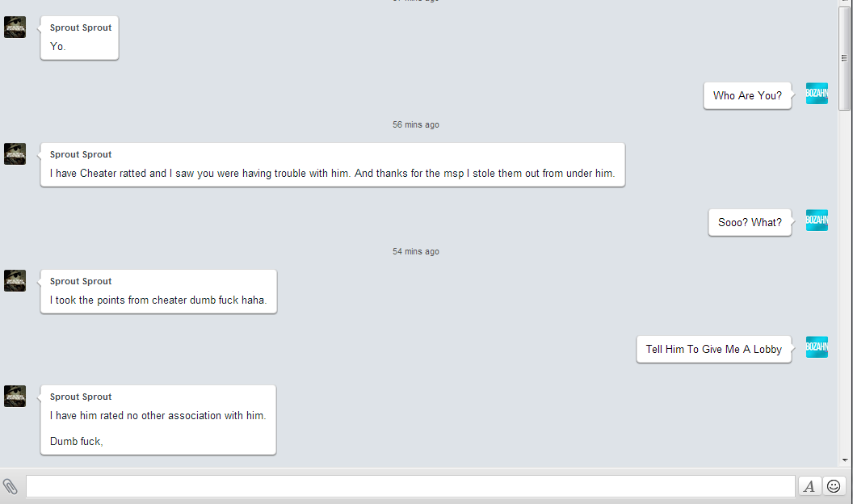Viewport: 853px width, 504px height.
Task: Click the paperclip attachment icon
Action: pos(11,486)
